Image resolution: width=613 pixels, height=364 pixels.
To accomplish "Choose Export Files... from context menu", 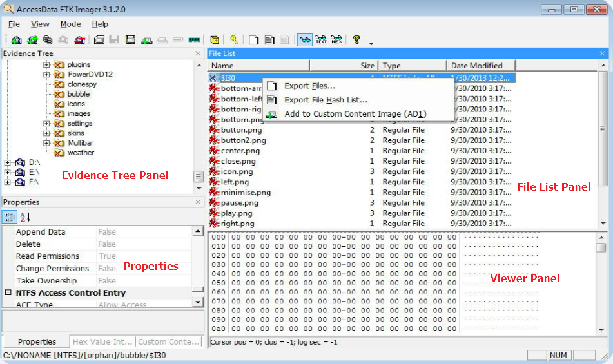I will (x=358, y=86).
